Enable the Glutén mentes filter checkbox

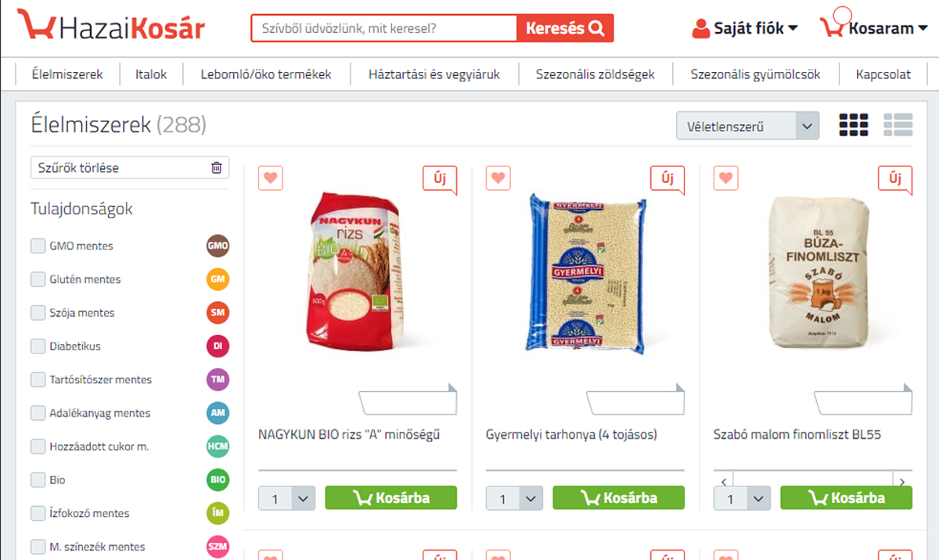coord(38,279)
